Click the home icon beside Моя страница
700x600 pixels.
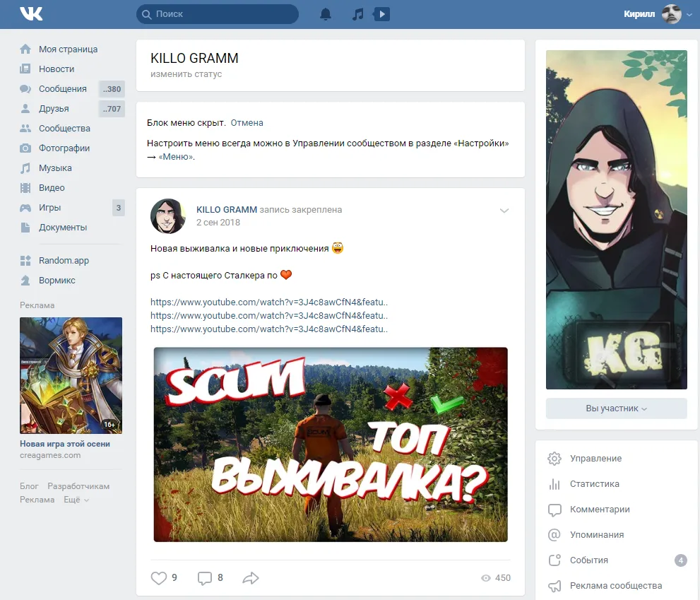coord(25,49)
